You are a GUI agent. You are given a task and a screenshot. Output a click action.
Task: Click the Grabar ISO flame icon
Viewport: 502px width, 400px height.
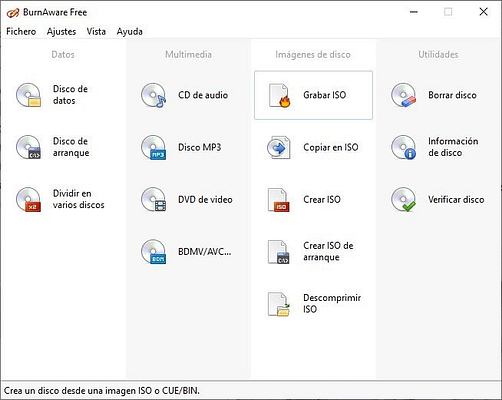279,95
